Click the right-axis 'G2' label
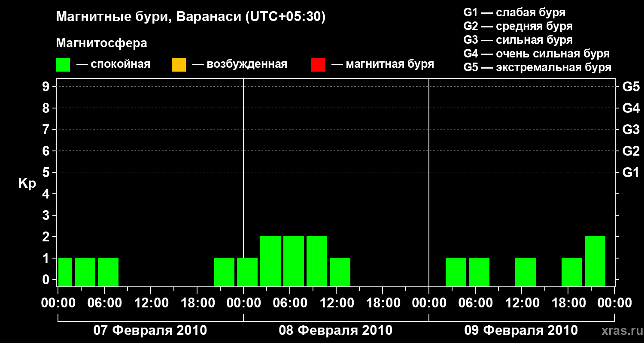Image resolution: width=644 pixels, height=343 pixels. click(x=631, y=151)
